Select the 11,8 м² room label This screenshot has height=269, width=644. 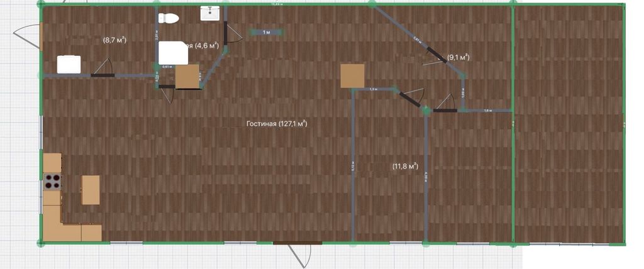(406, 167)
